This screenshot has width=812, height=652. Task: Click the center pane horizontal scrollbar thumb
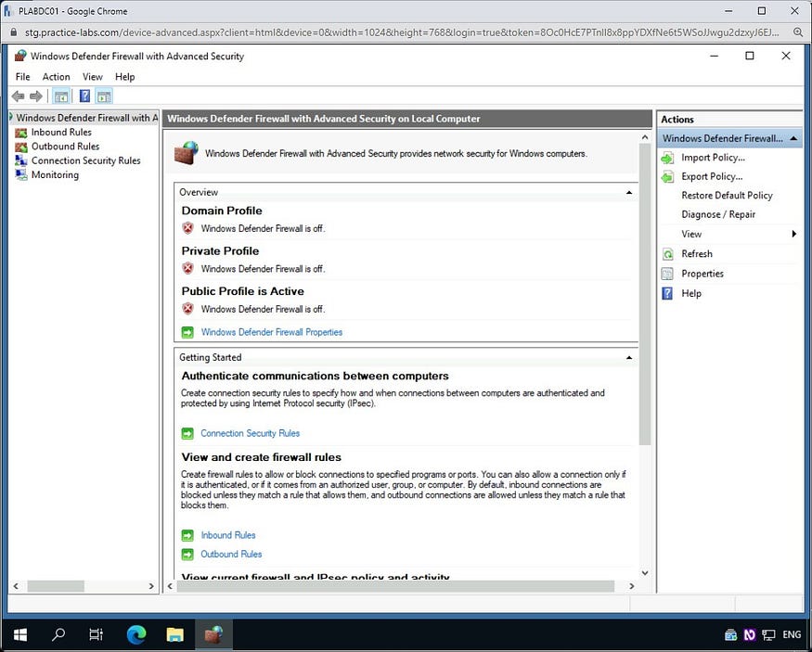(x=395, y=586)
